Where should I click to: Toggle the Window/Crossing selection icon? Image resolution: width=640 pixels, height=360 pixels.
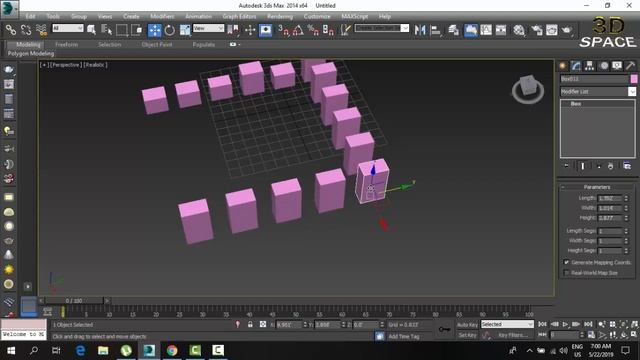[137, 30]
